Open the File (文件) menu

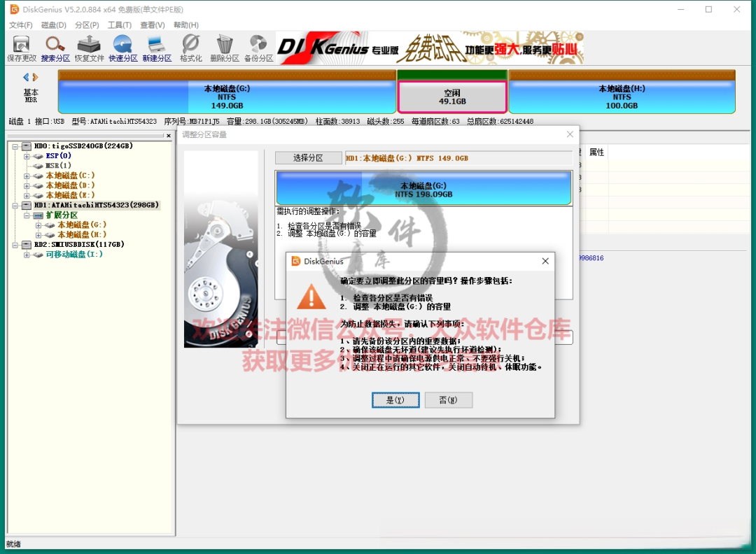(x=21, y=25)
